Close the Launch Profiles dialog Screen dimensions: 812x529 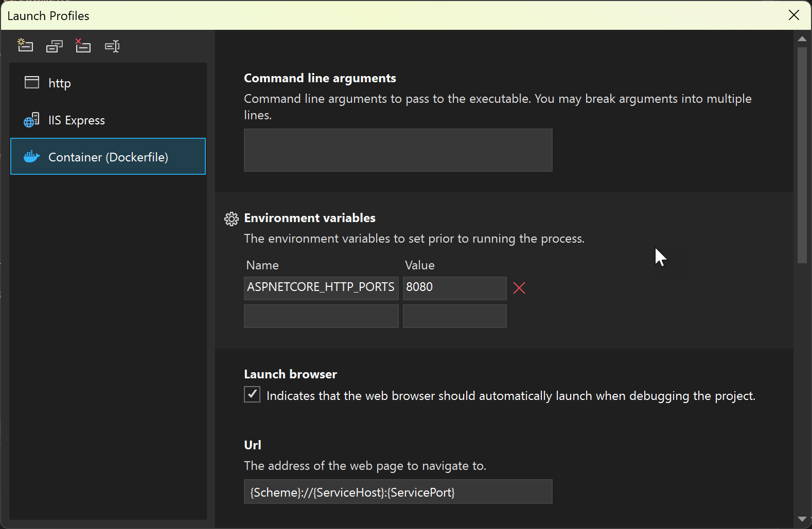click(x=794, y=15)
